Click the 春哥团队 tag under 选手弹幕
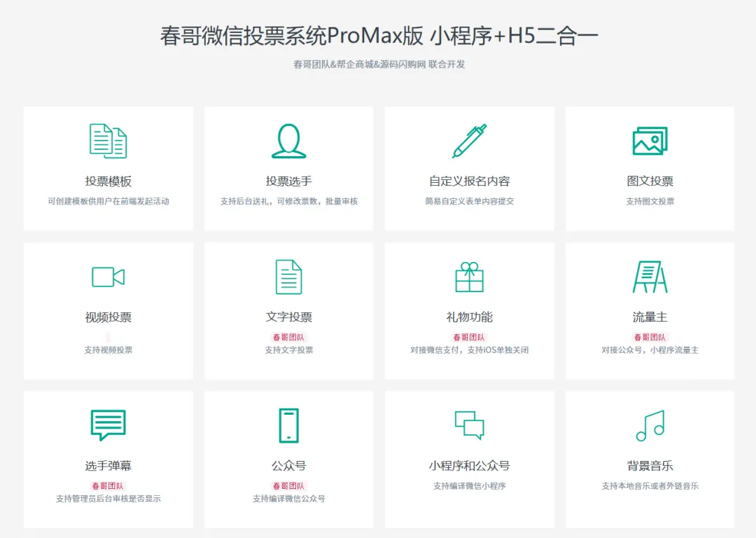756x538 pixels. (108, 486)
